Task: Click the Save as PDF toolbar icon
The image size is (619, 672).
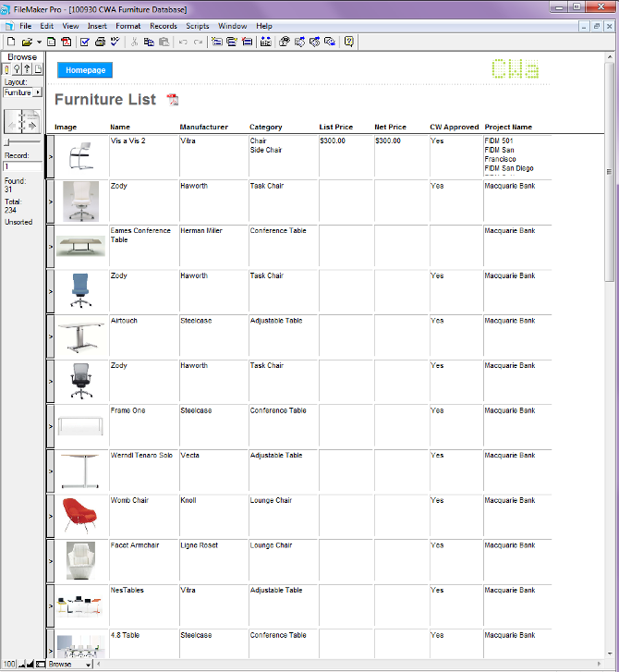Action: [x=67, y=42]
